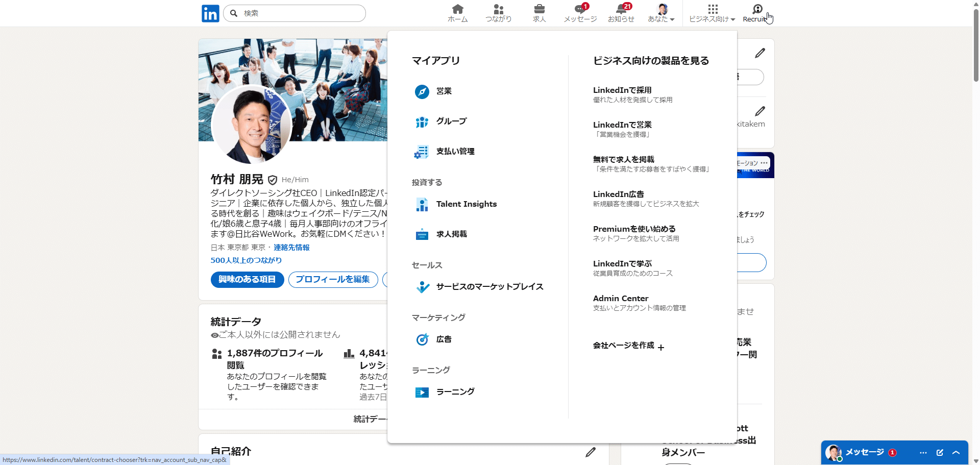Click サービスのマーケットプレイス icon
The width and height of the screenshot is (980, 465).
click(x=423, y=287)
